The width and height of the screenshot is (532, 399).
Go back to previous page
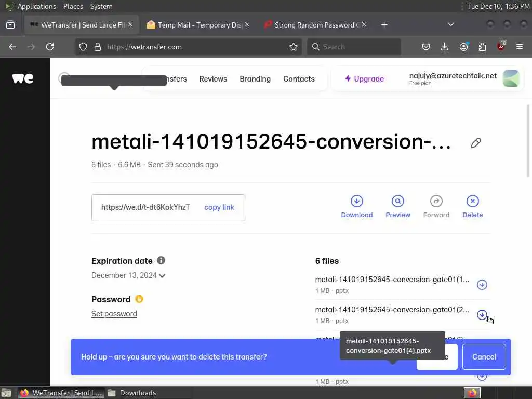pyautogui.click(x=12, y=47)
